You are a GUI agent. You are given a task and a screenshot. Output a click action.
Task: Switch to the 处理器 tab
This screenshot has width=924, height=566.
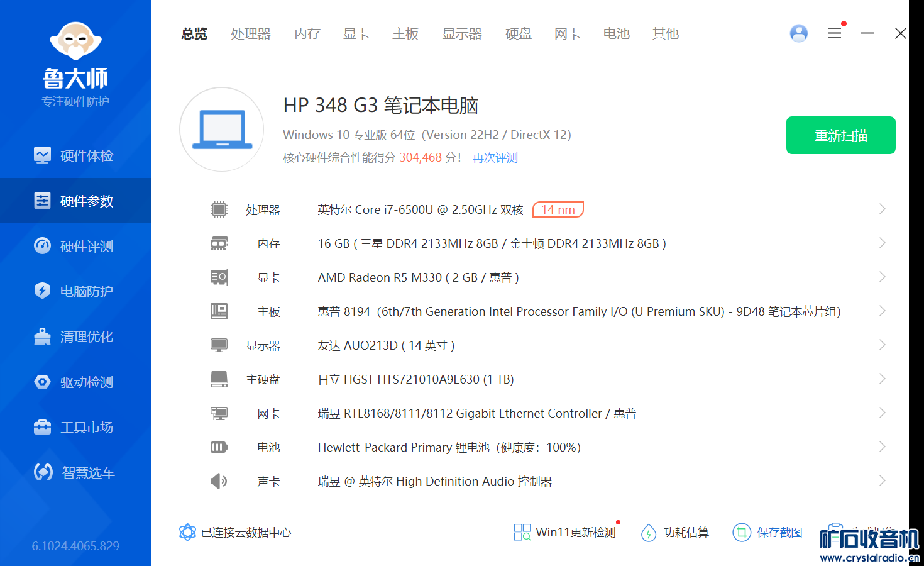pyautogui.click(x=250, y=33)
